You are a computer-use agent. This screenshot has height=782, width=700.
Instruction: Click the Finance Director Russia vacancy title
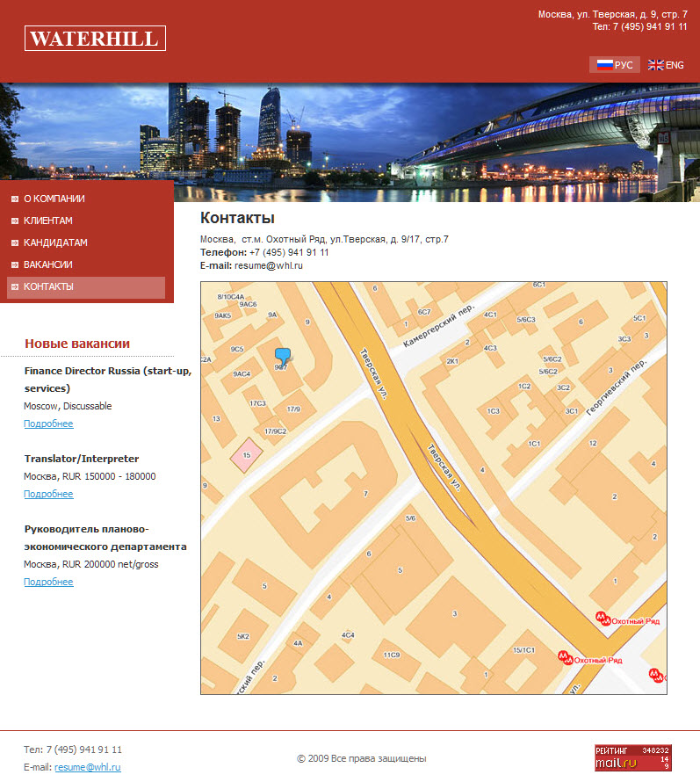(x=107, y=371)
